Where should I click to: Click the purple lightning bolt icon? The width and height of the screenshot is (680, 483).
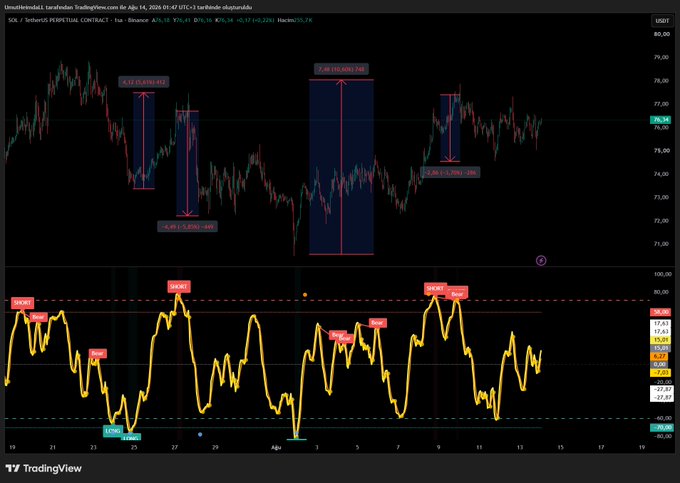pyautogui.click(x=541, y=260)
